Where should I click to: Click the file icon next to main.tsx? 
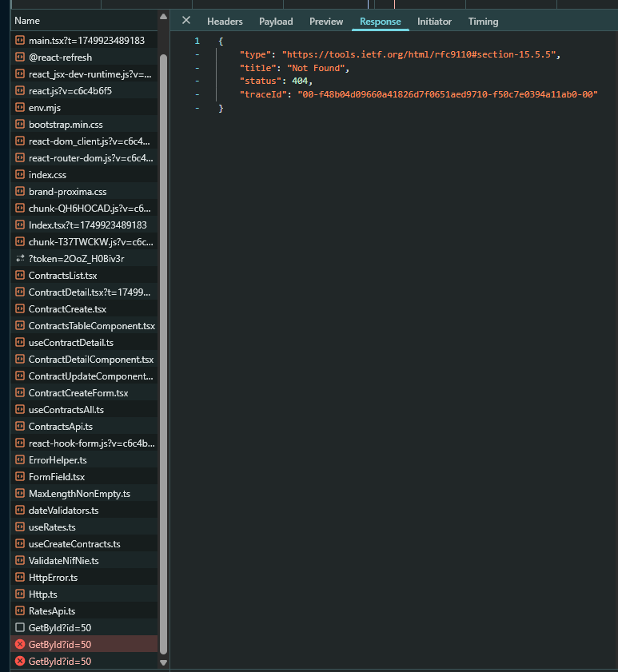[20, 41]
